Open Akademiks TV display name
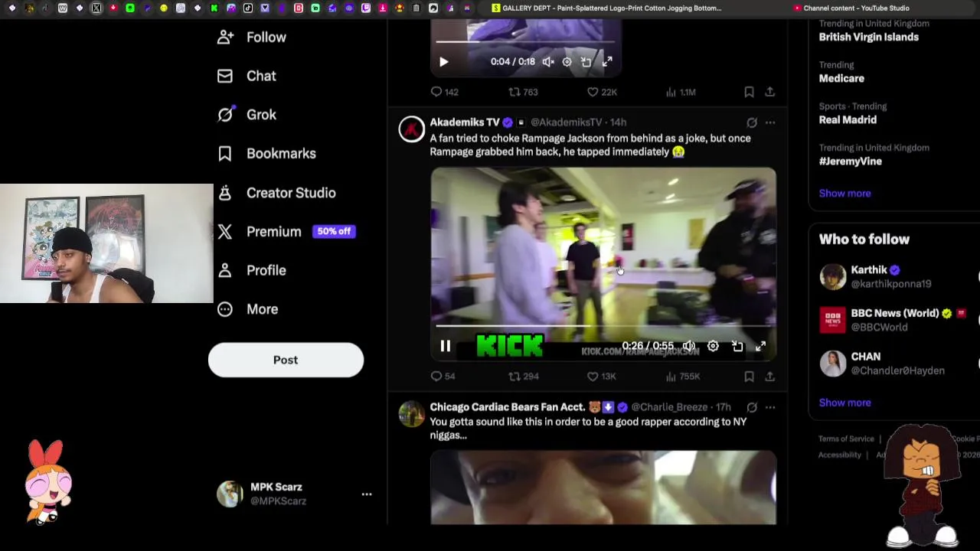 pos(465,122)
